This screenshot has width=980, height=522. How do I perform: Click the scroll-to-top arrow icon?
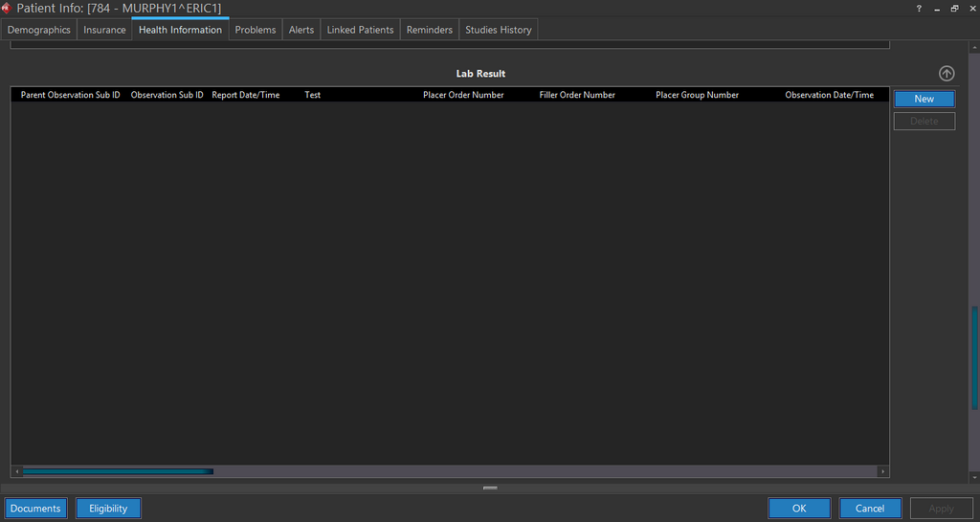947,74
